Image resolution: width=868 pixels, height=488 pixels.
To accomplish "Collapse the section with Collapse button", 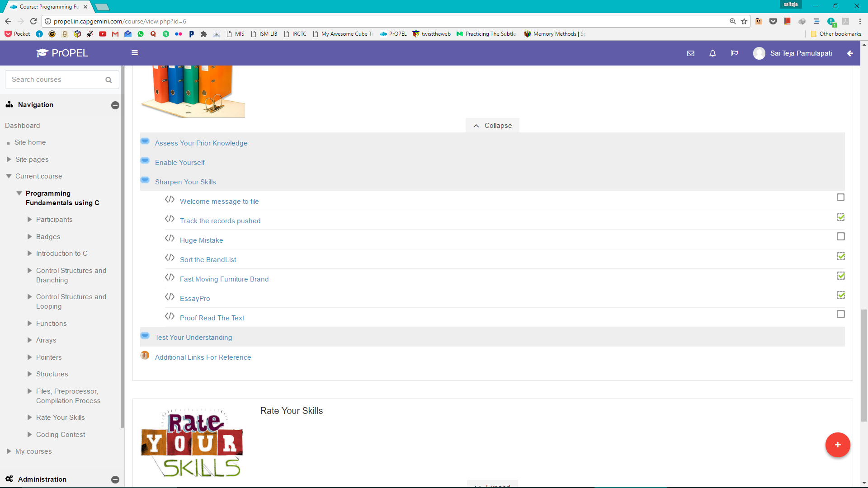I will click(x=492, y=126).
